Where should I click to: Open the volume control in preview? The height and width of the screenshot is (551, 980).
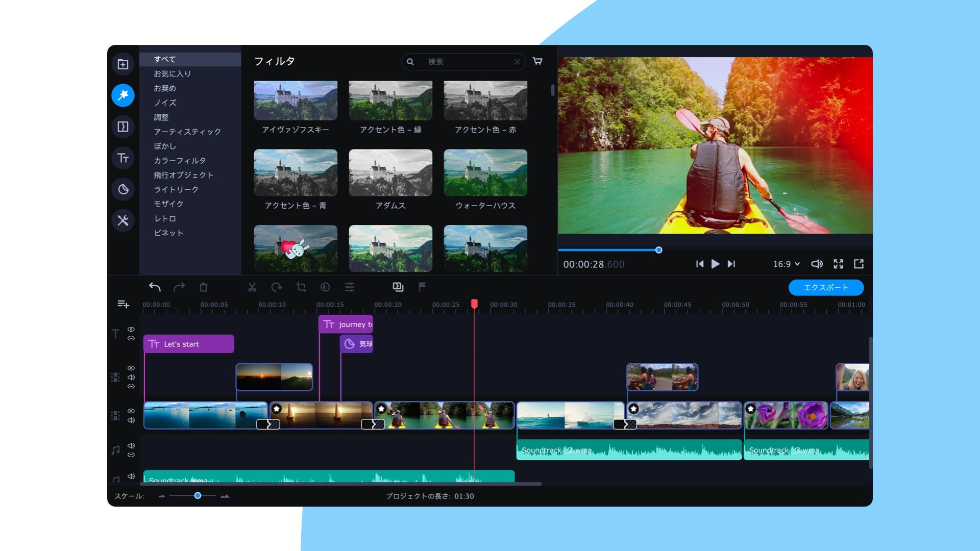[817, 264]
